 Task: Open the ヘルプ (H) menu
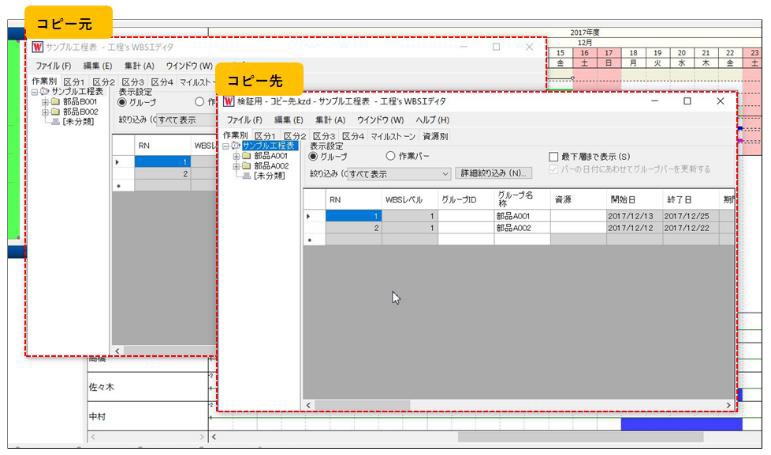coord(433,120)
